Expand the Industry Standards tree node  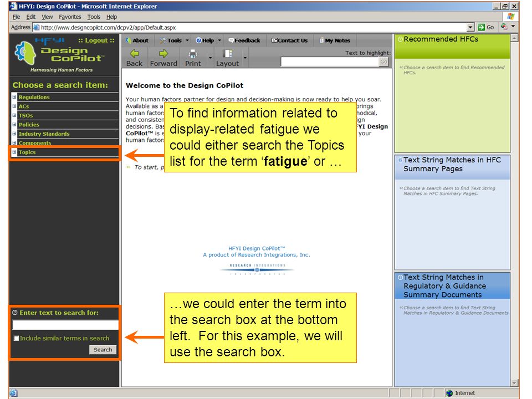click(x=14, y=134)
